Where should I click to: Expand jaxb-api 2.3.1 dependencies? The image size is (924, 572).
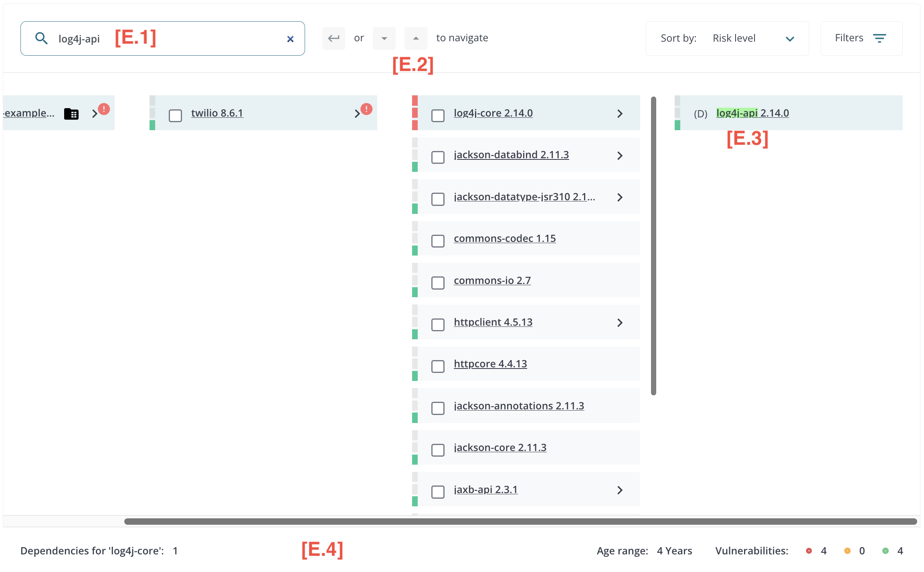(x=620, y=490)
